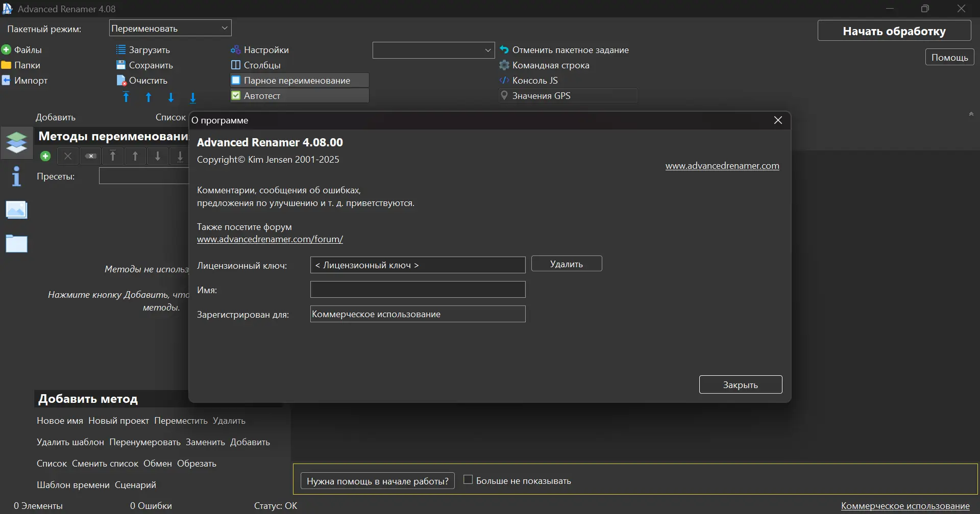Click the Значения GPS pin icon

(x=504, y=95)
